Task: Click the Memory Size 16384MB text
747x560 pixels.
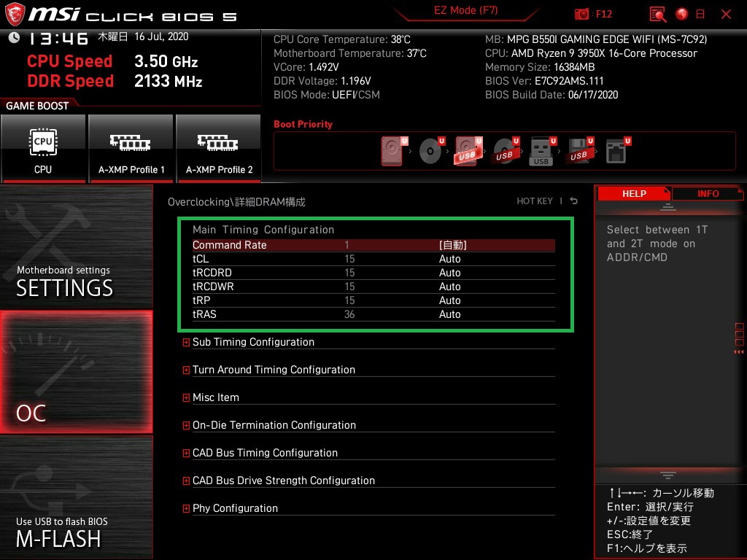Action: point(540,67)
